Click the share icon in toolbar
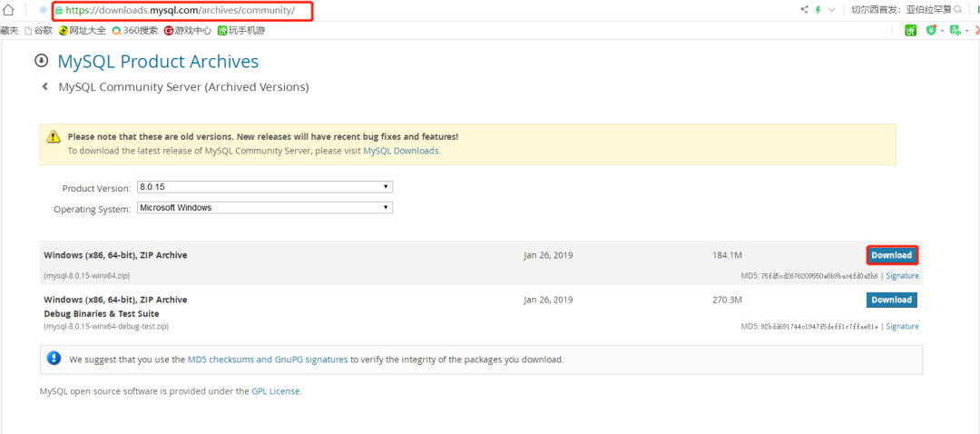This screenshot has height=434, width=980. 804,10
